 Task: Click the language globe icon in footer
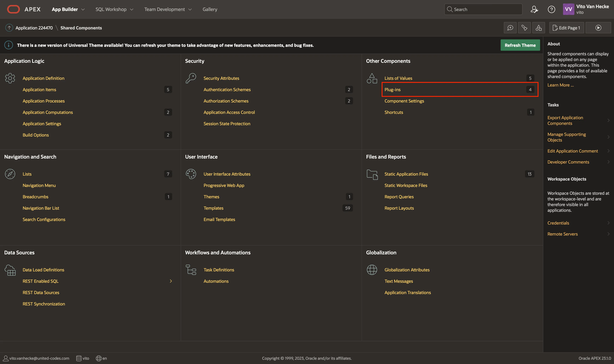[99, 358]
